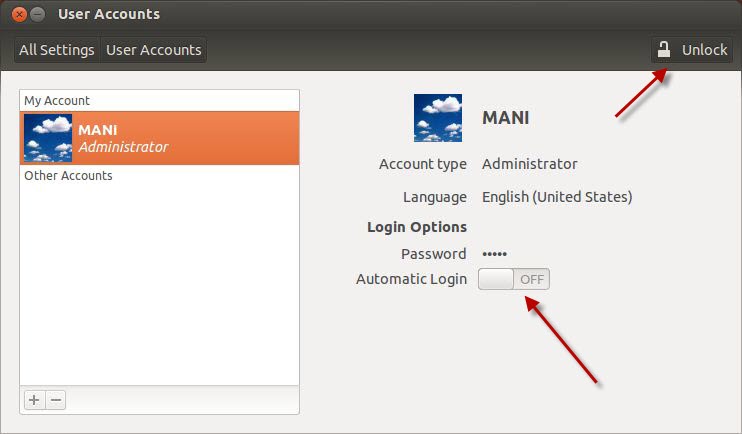Change the Administrator account type value

click(x=530, y=164)
